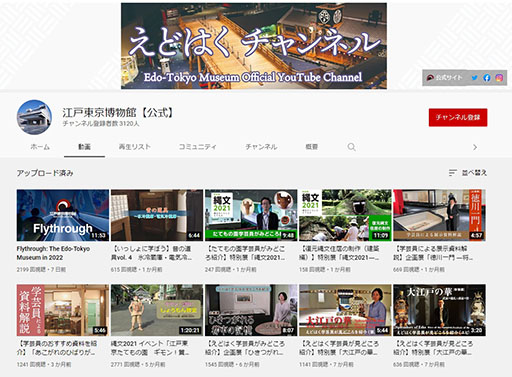Screen dimensions: 512x377
Task: Click the channel search magnifier icon
Action: (x=351, y=147)
